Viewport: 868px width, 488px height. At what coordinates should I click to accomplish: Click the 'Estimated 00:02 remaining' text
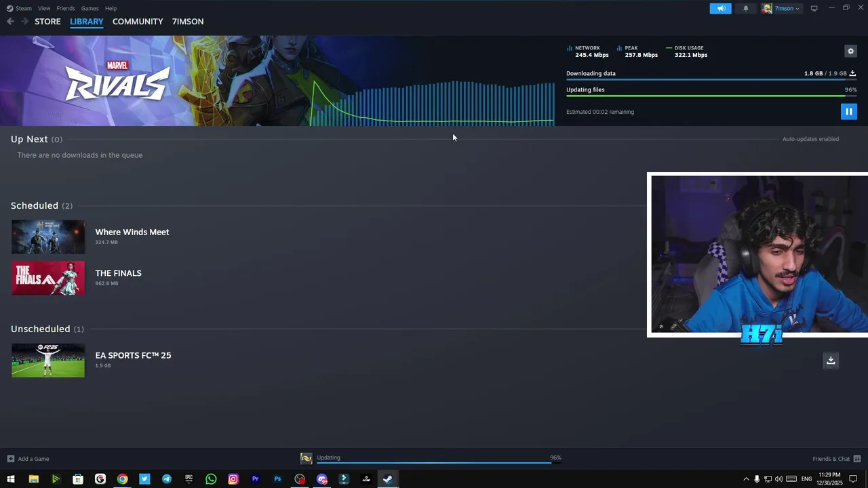[x=600, y=112]
